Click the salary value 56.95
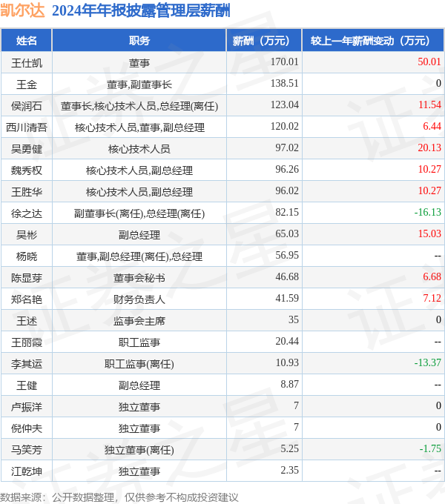Screen dimensions: 445x504 coord(287,255)
